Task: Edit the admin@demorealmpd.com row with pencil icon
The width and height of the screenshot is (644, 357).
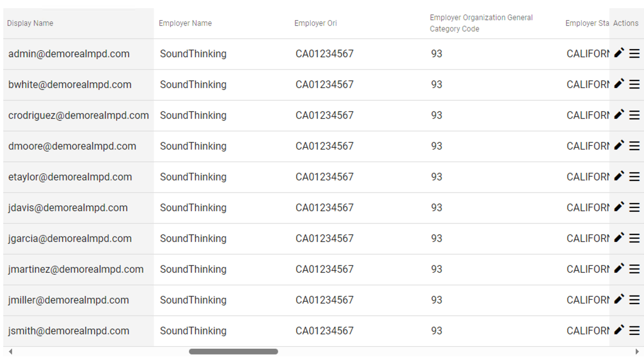Action: pos(619,53)
